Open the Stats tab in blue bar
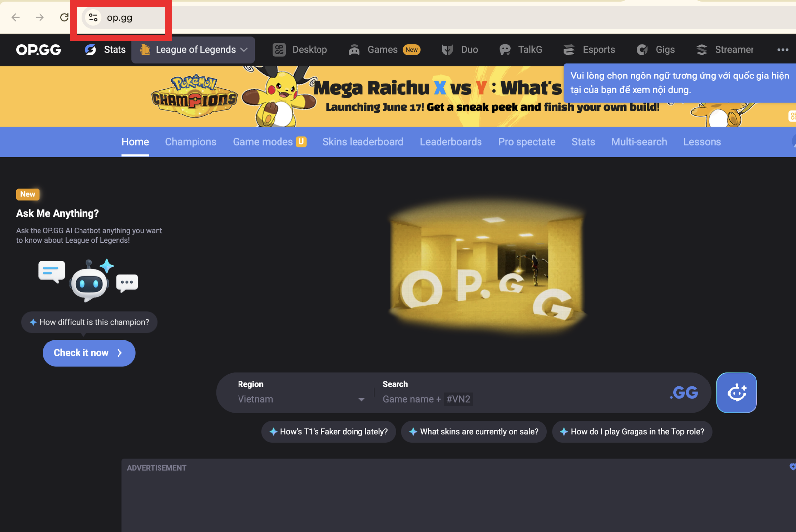Image resolution: width=796 pixels, height=532 pixels. click(x=583, y=142)
